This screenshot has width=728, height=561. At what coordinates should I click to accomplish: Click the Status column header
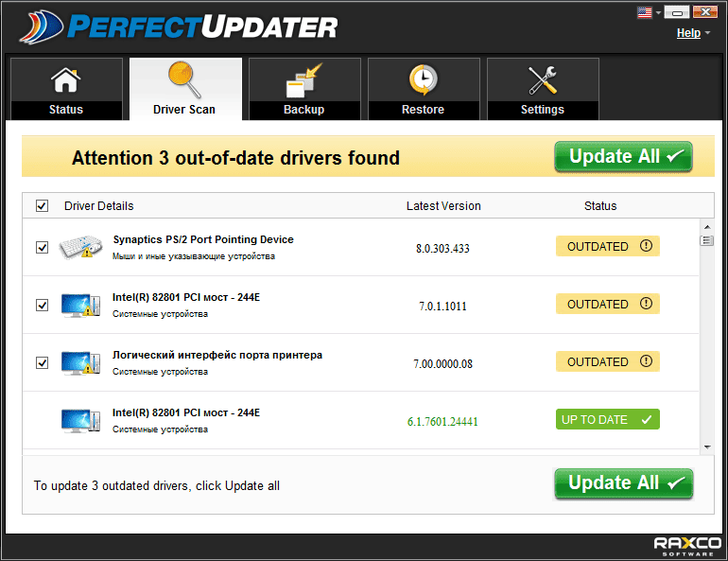pyautogui.click(x=600, y=205)
